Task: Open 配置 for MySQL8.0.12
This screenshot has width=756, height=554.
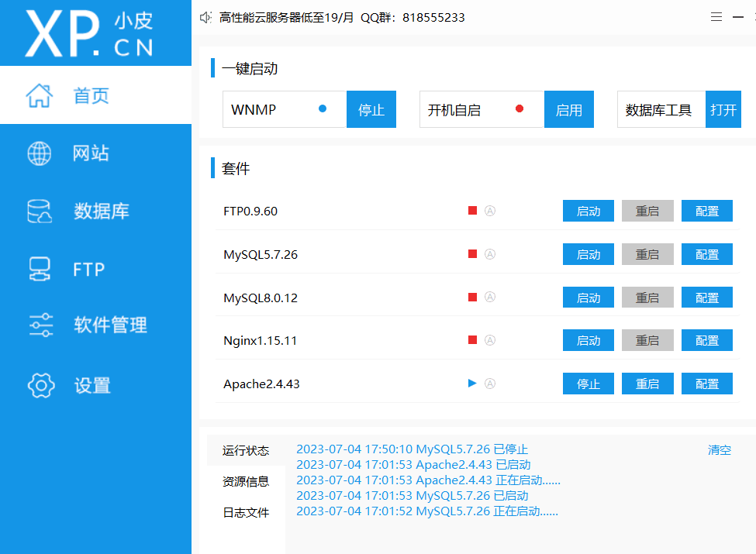Action: 707,298
